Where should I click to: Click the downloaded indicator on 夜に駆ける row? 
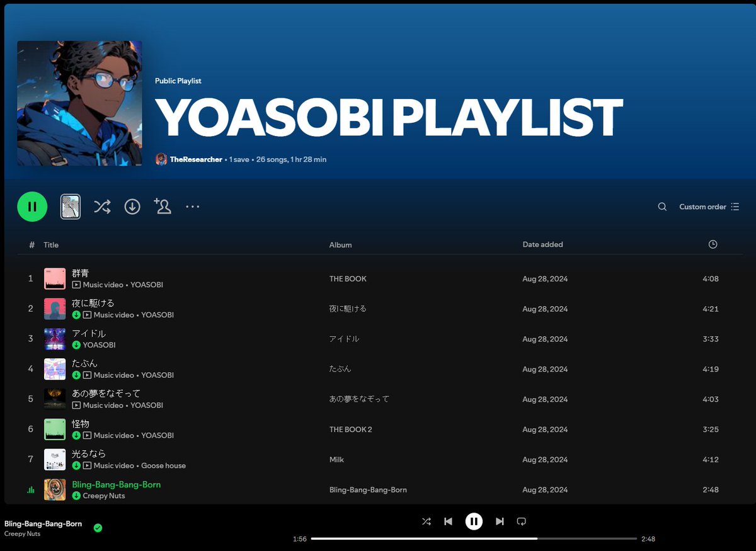coord(76,315)
